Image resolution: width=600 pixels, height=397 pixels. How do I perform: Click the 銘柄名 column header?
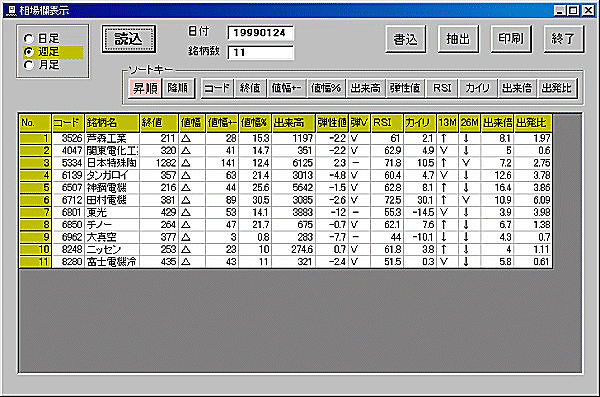click(112, 123)
